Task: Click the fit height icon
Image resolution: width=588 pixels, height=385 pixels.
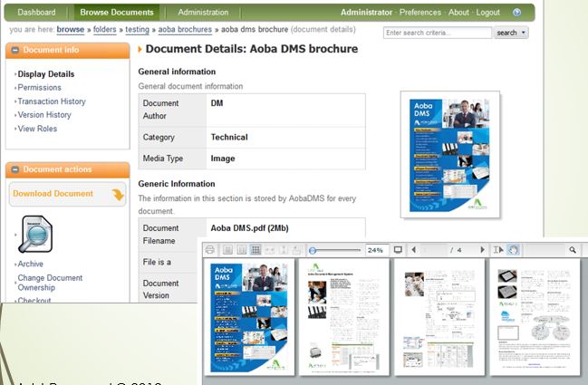Action: tap(284, 250)
